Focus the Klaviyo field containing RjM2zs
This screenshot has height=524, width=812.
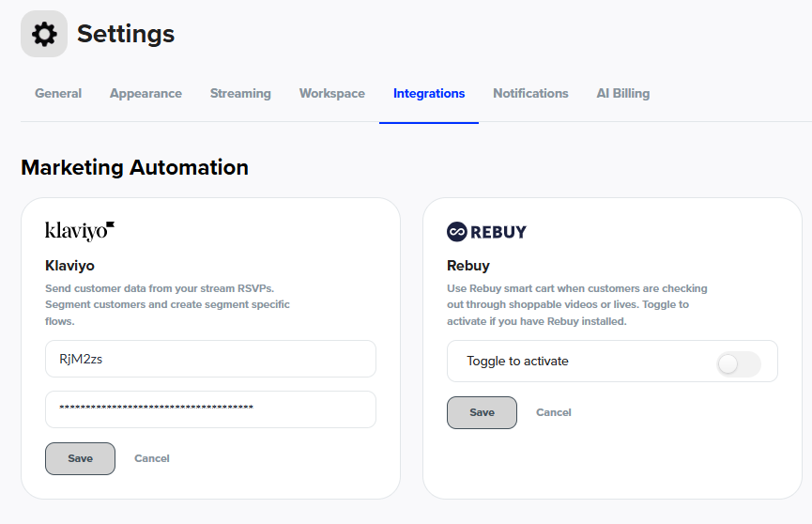[210, 359]
